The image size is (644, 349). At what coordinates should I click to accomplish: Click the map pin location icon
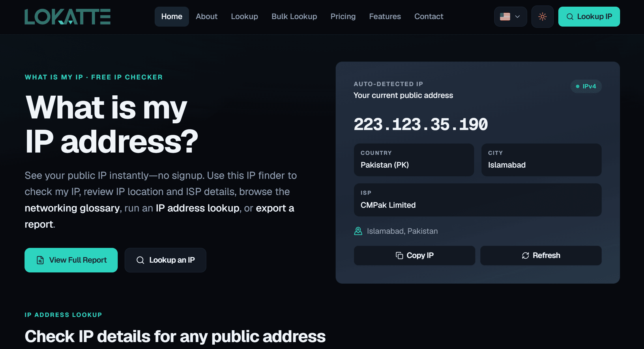coord(358,231)
